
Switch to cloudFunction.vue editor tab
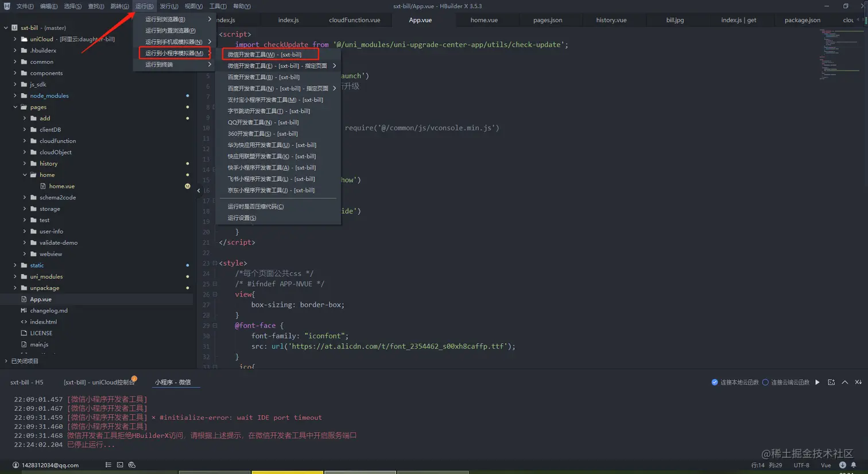click(x=354, y=20)
